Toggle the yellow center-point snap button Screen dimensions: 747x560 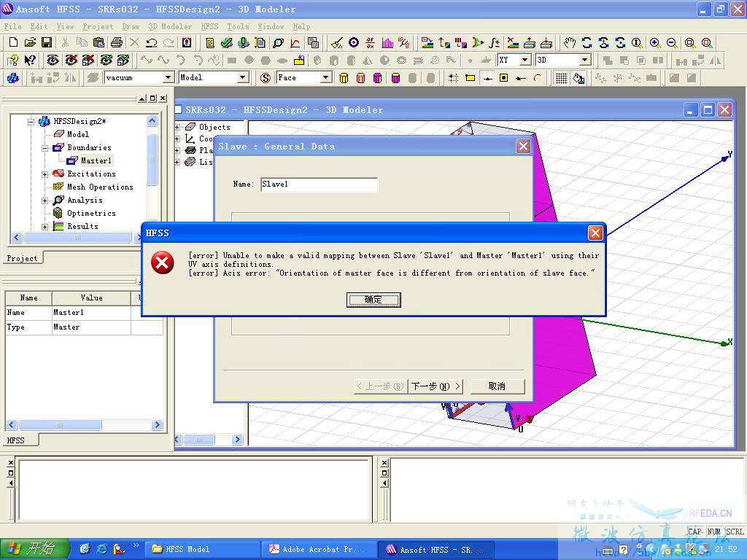click(x=503, y=77)
